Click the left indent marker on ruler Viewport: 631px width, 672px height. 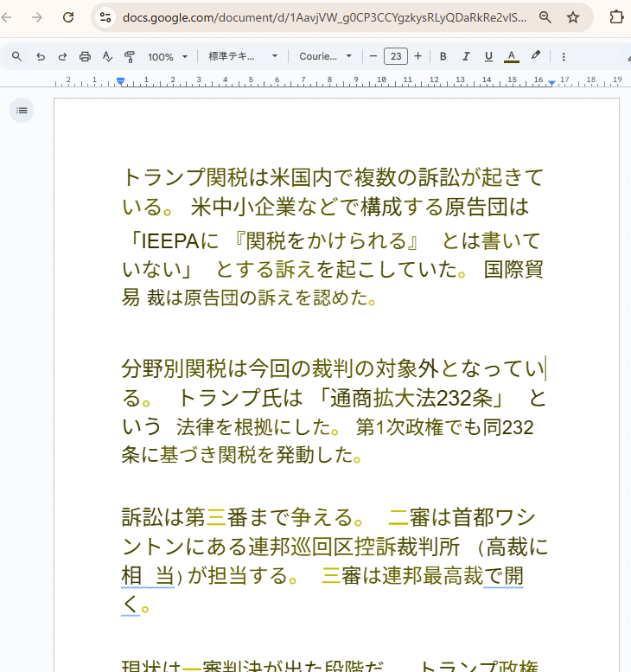point(121,81)
